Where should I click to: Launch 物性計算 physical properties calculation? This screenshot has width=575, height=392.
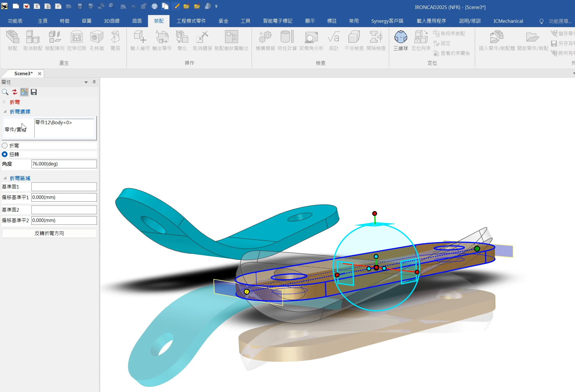coord(286,40)
